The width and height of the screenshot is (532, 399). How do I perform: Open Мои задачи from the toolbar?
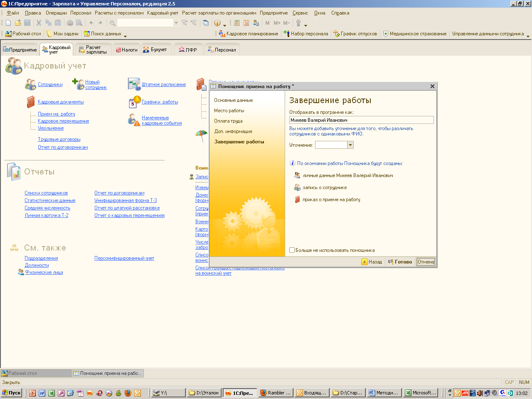(x=62, y=34)
